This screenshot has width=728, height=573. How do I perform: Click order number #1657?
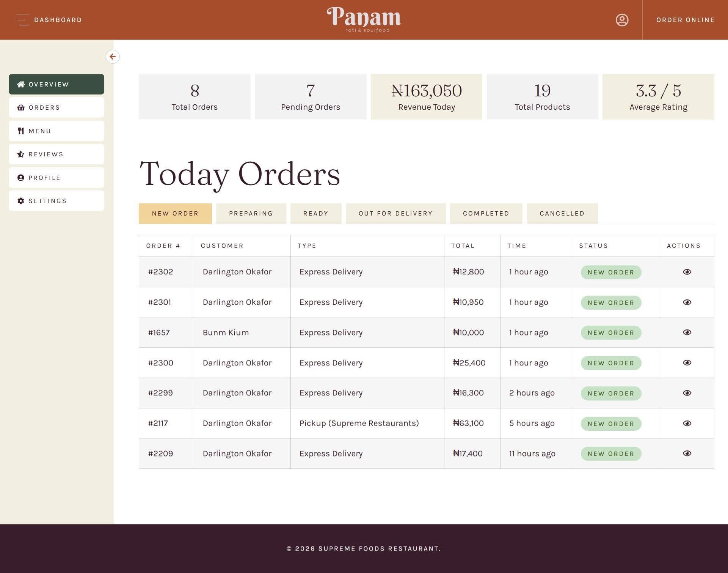point(159,332)
